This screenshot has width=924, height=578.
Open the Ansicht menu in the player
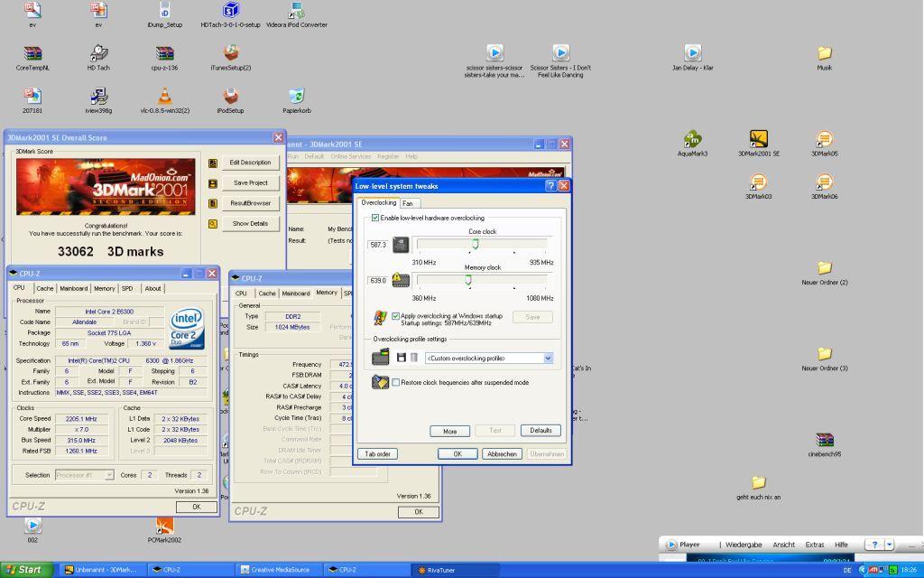click(x=784, y=545)
